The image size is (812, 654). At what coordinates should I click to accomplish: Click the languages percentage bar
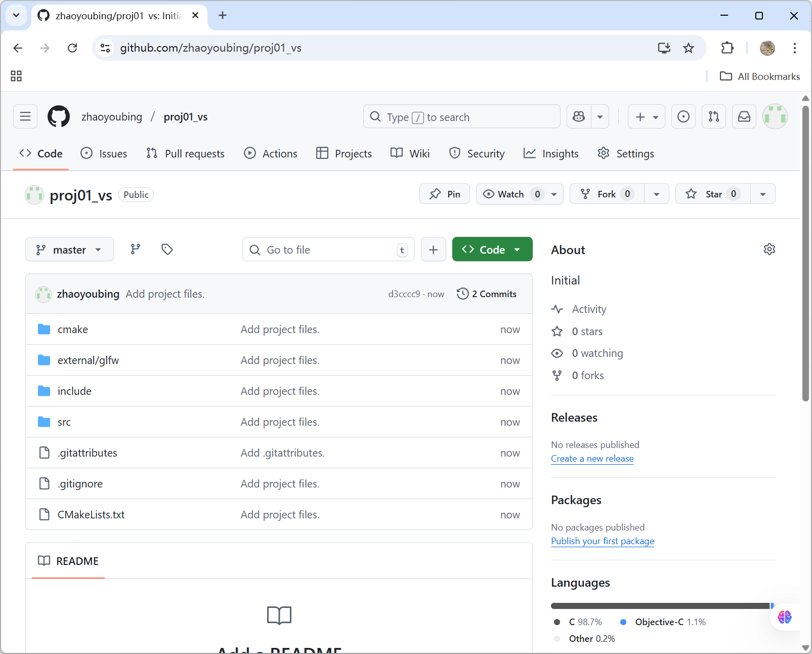click(660, 606)
